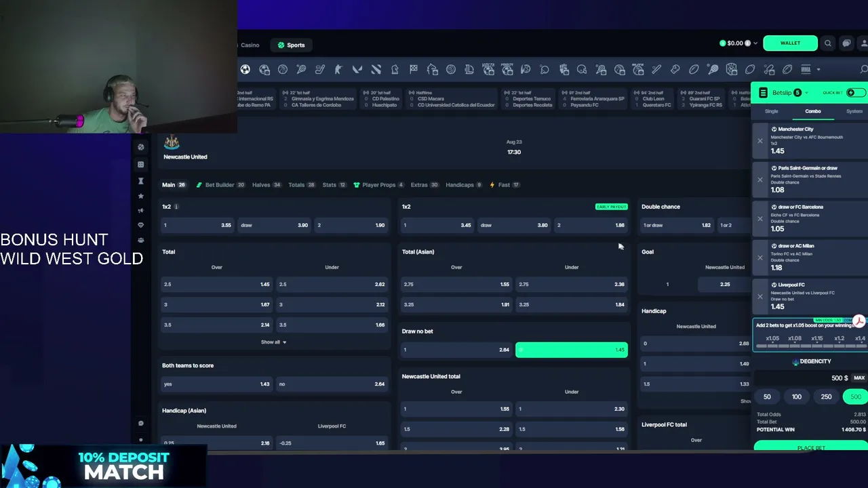The image size is (868, 488).
Task: Open the Casino section tab
Action: click(x=250, y=45)
